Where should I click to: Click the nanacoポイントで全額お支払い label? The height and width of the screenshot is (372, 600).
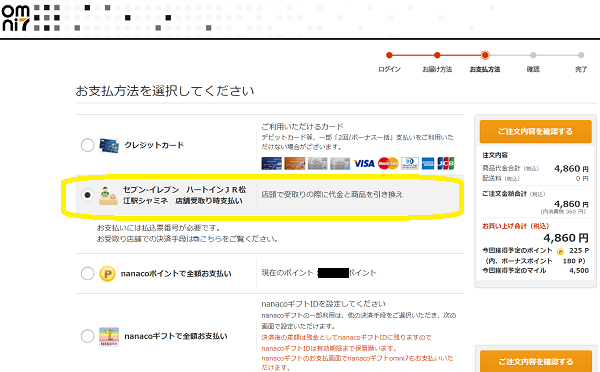[x=176, y=274]
